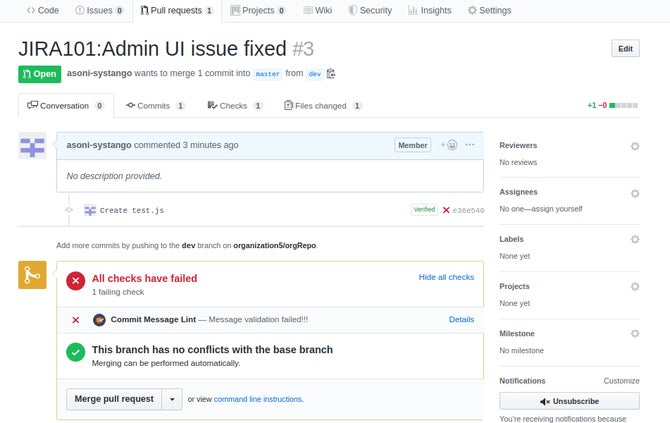Open the Commits tab

(x=155, y=105)
